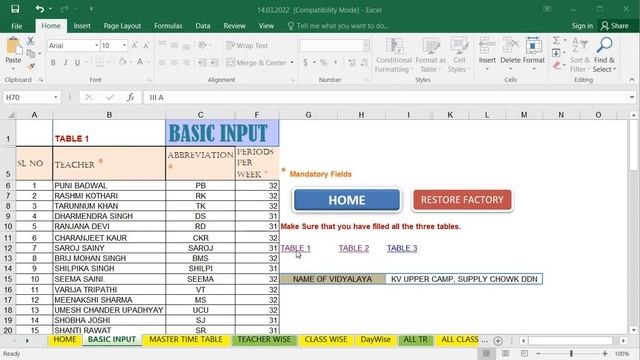Click the Select All corner triangle

point(11,115)
